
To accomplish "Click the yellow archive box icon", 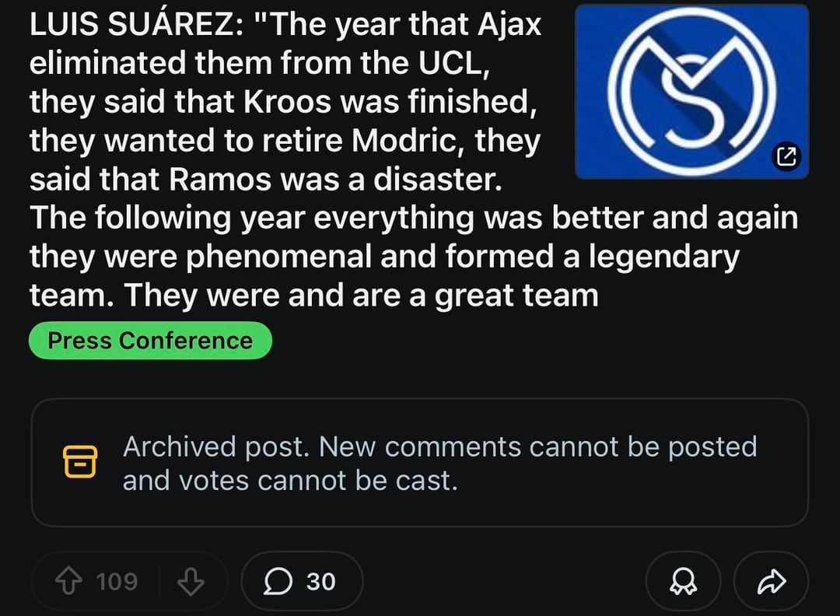I will 79,462.
